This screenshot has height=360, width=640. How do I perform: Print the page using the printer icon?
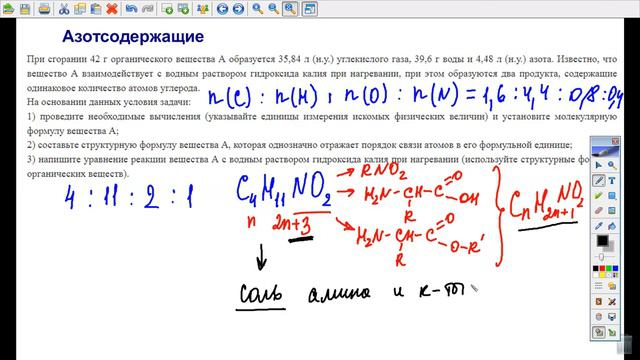[x=44, y=9]
